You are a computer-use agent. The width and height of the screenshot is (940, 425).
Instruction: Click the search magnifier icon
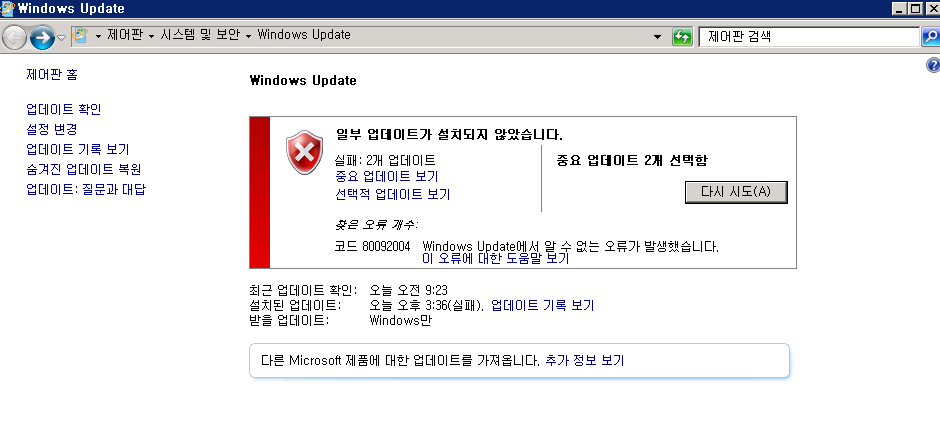pyautogui.click(x=930, y=37)
